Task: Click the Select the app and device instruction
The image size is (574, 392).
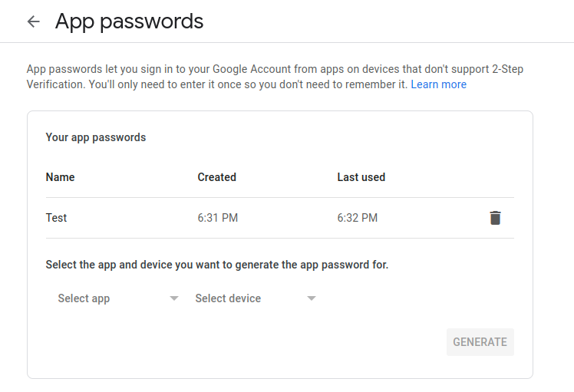Action: click(x=217, y=265)
